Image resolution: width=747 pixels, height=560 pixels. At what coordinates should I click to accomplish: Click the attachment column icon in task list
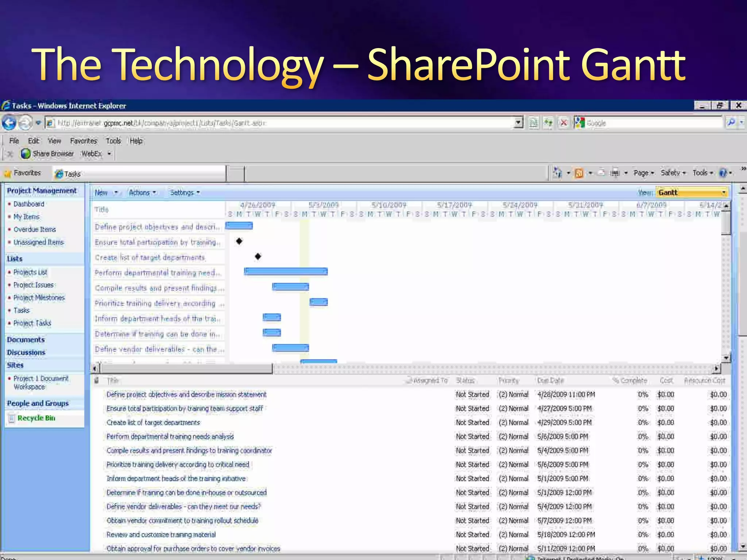click(x=97, y=381)
